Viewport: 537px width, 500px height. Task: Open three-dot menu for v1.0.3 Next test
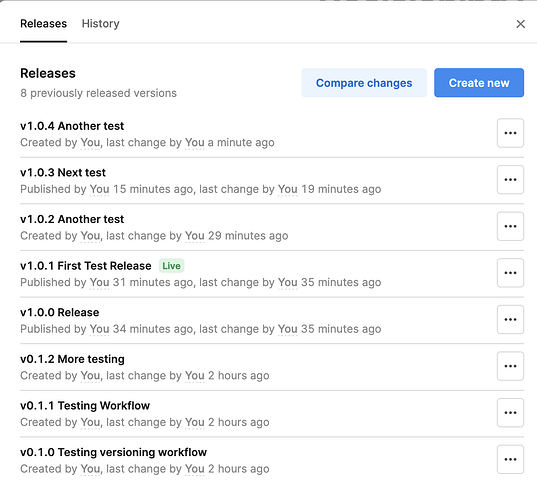[x=510, y=179]
